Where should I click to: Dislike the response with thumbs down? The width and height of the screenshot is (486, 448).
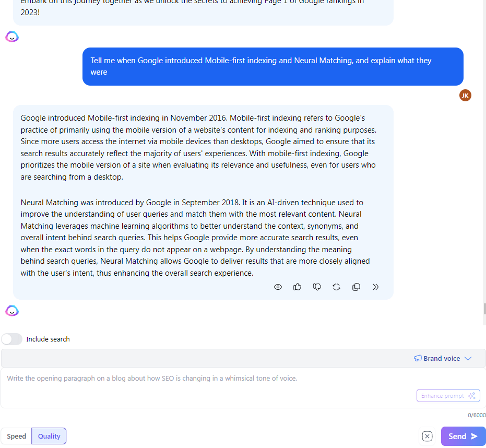tap(317, 287)
